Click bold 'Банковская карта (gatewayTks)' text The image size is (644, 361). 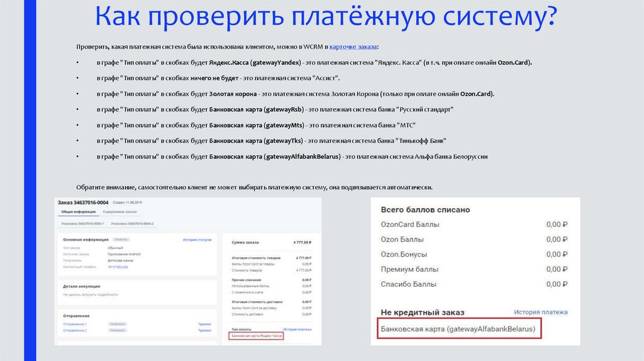pyautogui.click(x=257, y=140)
